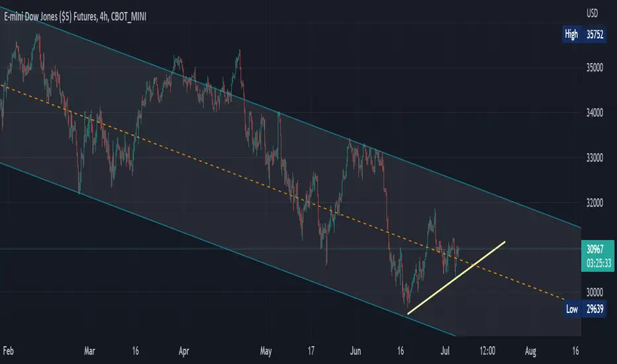Click the CBOT_MINI exchange label
This screenshot has width=617, height=364.
click(128, 17)
